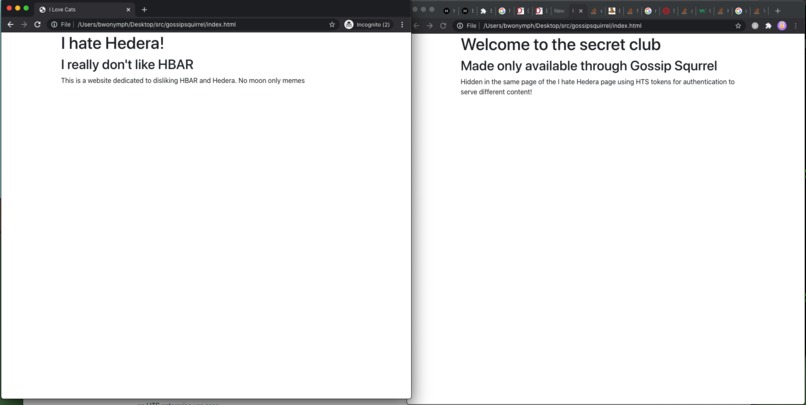This screenshot has height=405, width=806.
Task: Open the Incognito (2) badge
Action: [x=367, y=24]
